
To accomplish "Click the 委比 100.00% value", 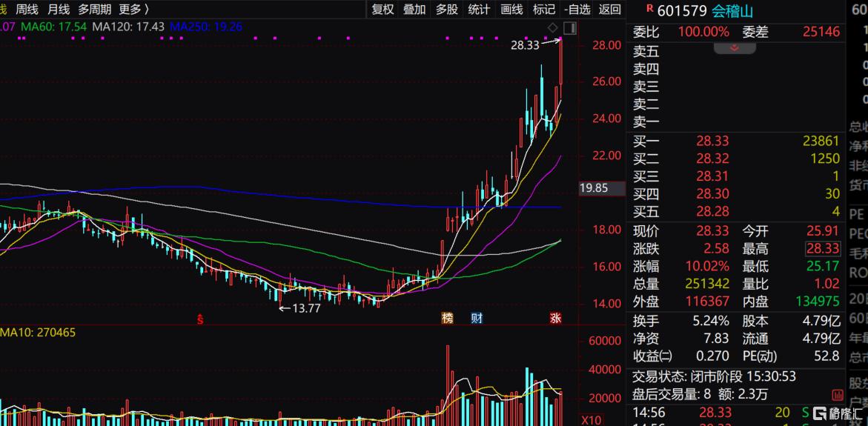I will [703, 32].
